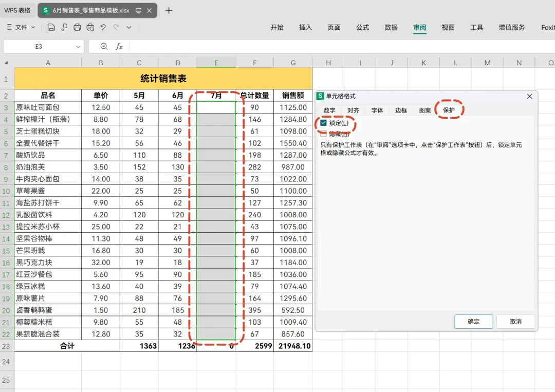555x392 pixels.
Task: Click sales value 1550.40
Action: point(293,143)
